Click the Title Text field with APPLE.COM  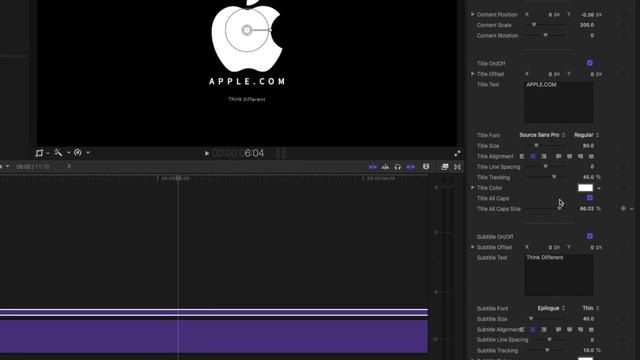559,102
